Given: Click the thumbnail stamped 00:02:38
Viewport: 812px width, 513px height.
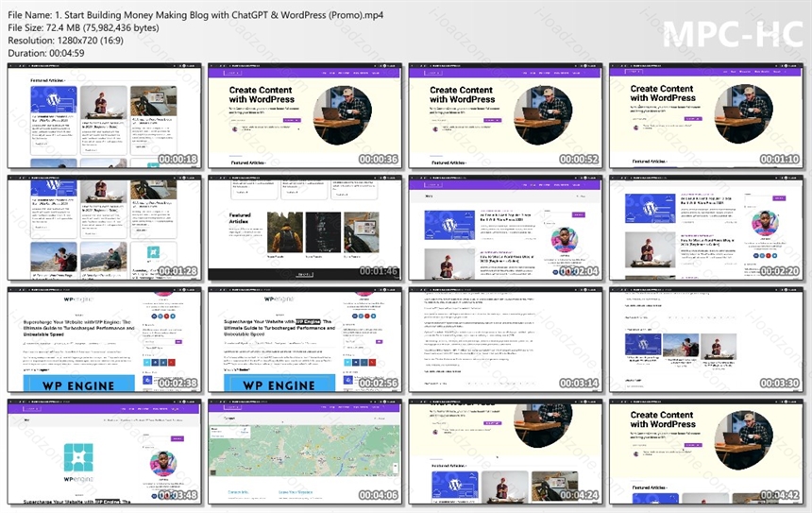Looking at the screenshot, I should 105,340.
